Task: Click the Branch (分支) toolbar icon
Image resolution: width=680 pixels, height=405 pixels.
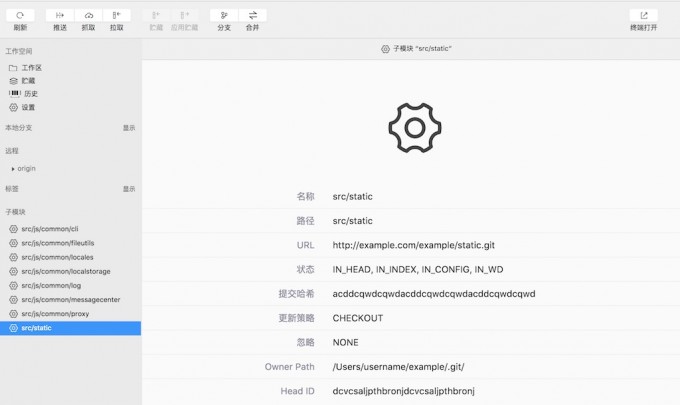Action: click(x=224, y=15)
